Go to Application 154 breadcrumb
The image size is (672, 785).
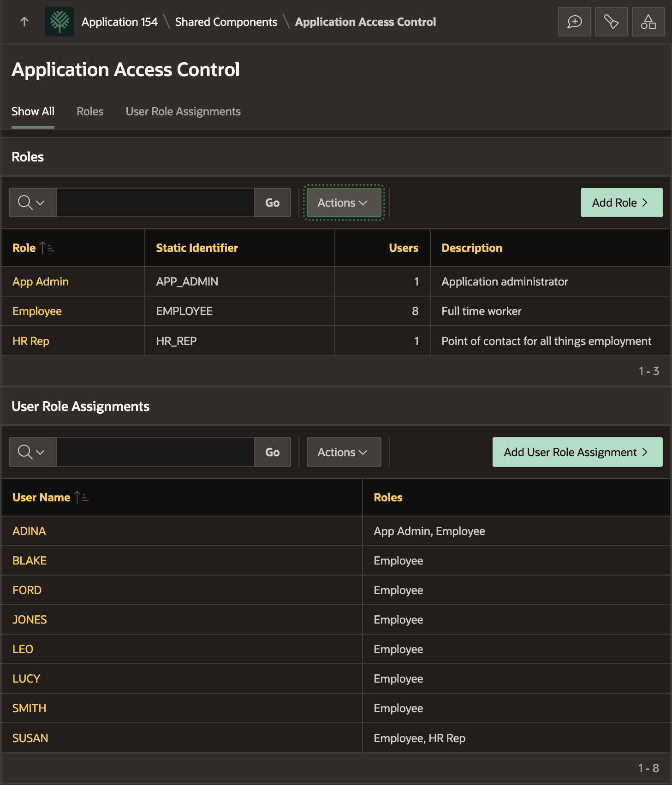pos(119,22)
